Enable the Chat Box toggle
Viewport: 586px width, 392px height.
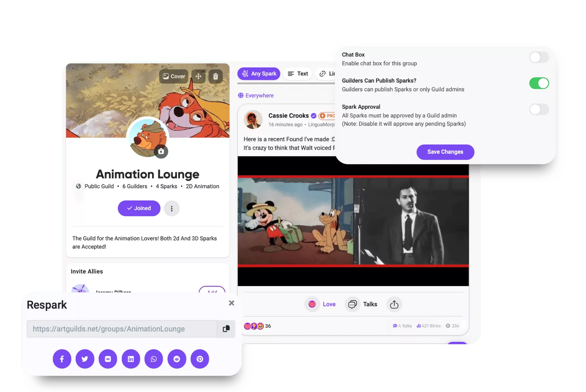(539, 57)
